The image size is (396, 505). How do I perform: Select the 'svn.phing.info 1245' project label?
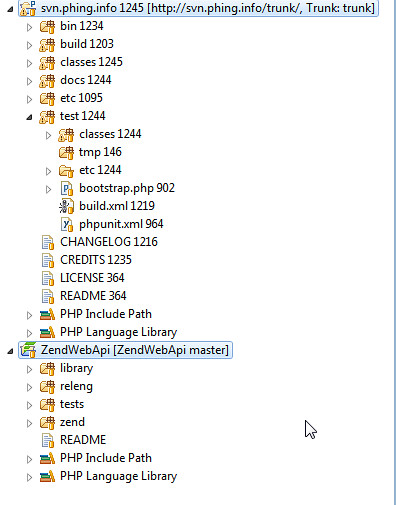tap(92, 8)
